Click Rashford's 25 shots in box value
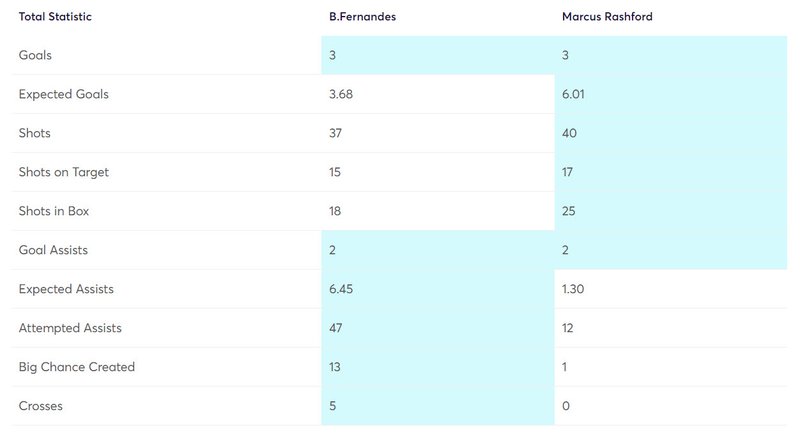Viewport: 800px width, 437px height. [x=569, y=211]
